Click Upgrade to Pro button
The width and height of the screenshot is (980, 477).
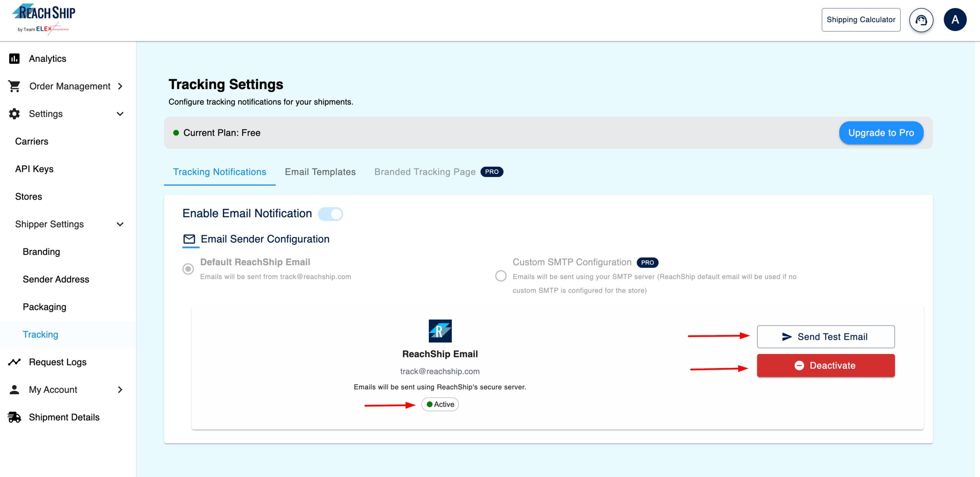tap(881, 133)
